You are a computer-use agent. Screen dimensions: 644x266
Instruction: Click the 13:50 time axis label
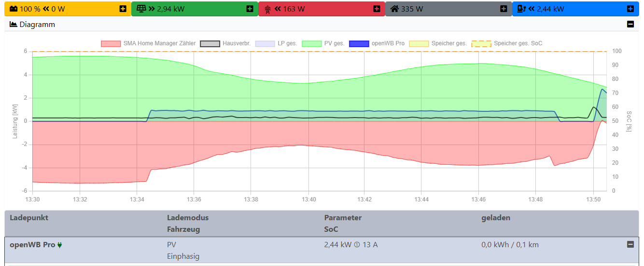[593, 199]
